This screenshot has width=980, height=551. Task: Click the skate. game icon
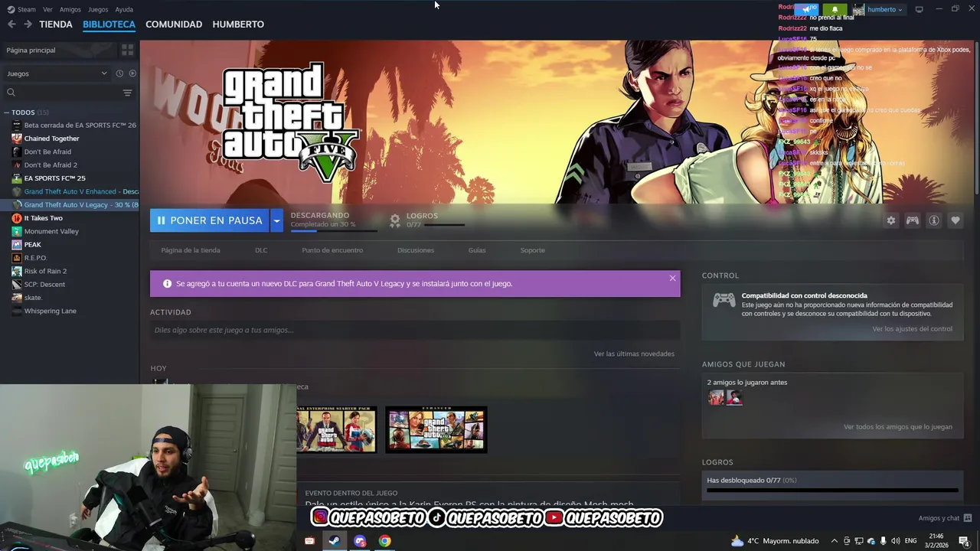point(17,298)
